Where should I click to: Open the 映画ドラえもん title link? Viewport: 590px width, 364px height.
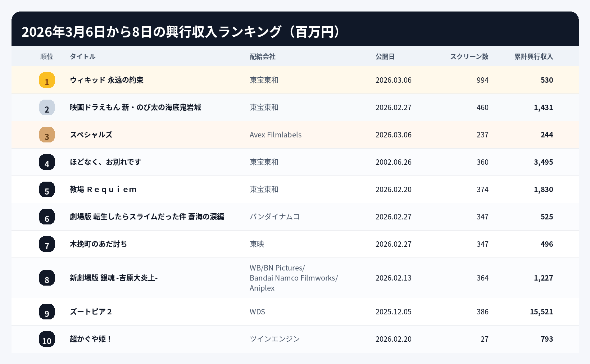[x=135, y=108]
